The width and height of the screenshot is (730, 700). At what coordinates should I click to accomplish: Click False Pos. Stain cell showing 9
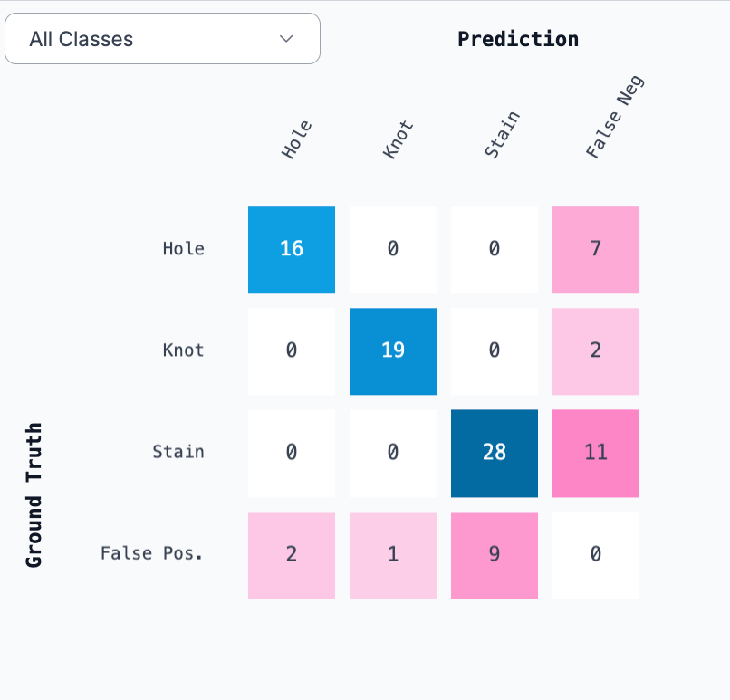point(495,555)
